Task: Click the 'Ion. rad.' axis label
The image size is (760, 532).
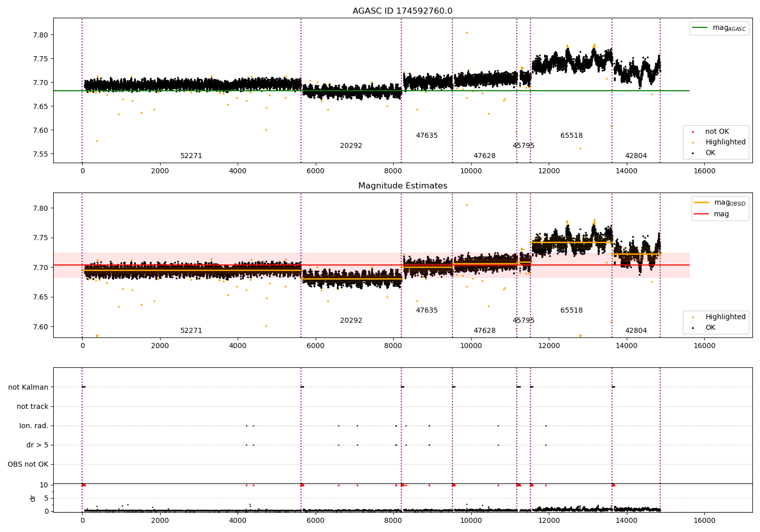Action: click(34, 426)
